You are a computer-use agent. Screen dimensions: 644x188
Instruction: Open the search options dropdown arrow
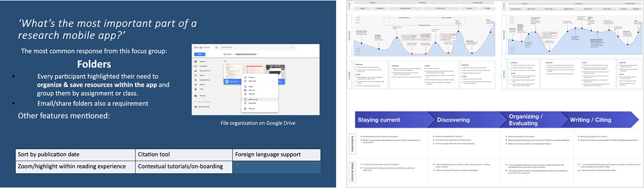(293, 47)
